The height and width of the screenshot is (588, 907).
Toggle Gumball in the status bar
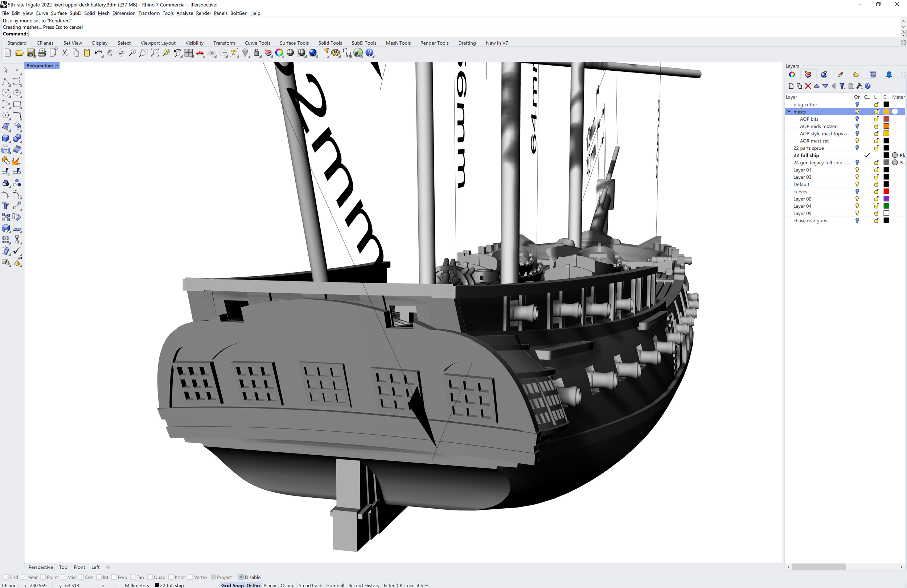click(x=335, y=585)
